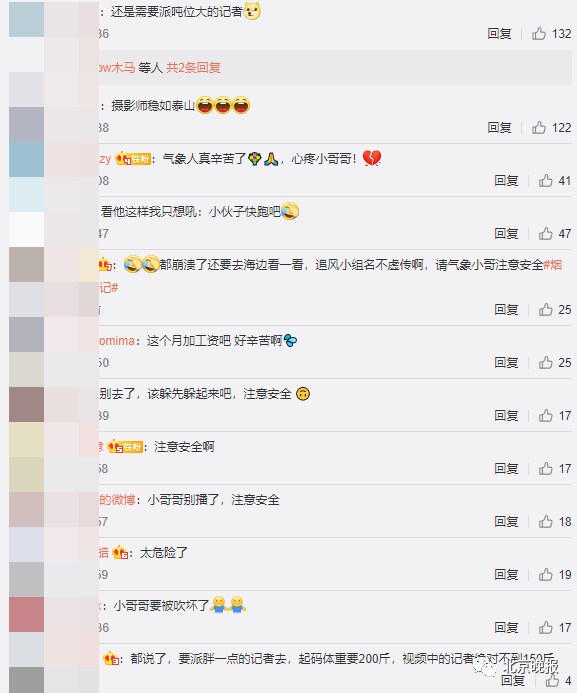Expand 共2条回复 replies

pos(193,68)
